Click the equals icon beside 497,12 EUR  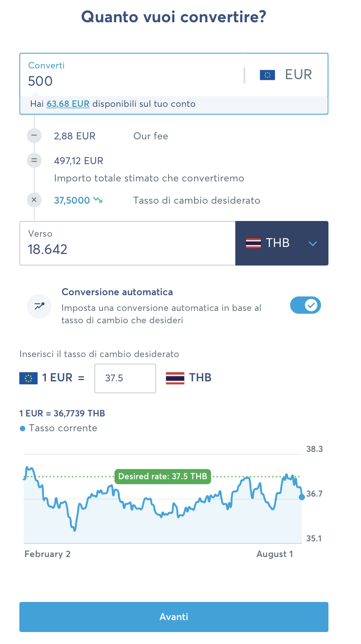34,160
